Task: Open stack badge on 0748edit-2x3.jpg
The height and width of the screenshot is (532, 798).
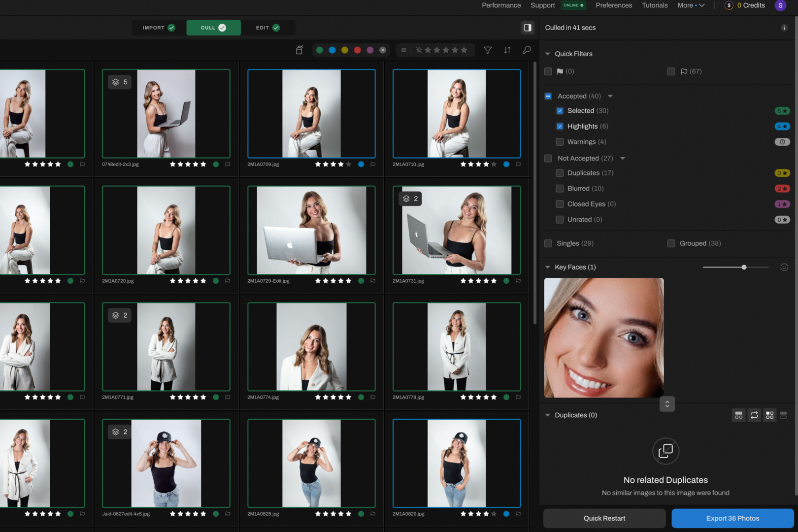Action: tap(120, 82)
